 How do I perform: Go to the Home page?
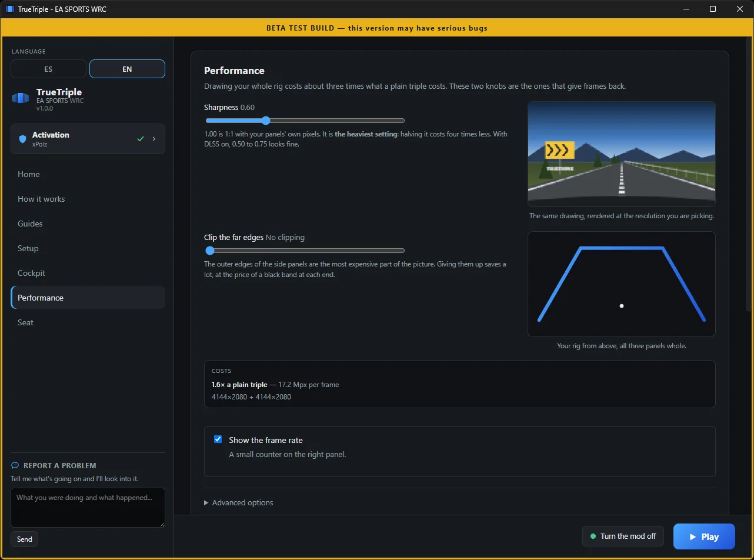click(88, 174)
